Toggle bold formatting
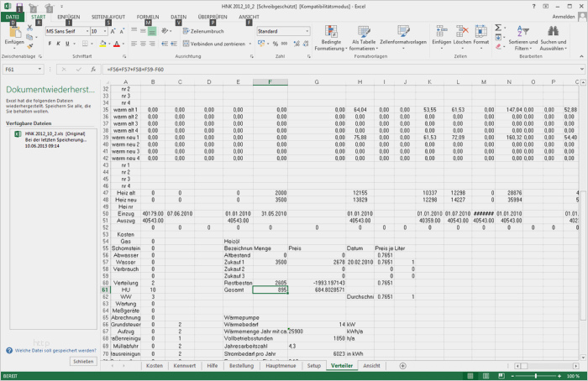The image size is (588, 381). (x=50, y=44)
